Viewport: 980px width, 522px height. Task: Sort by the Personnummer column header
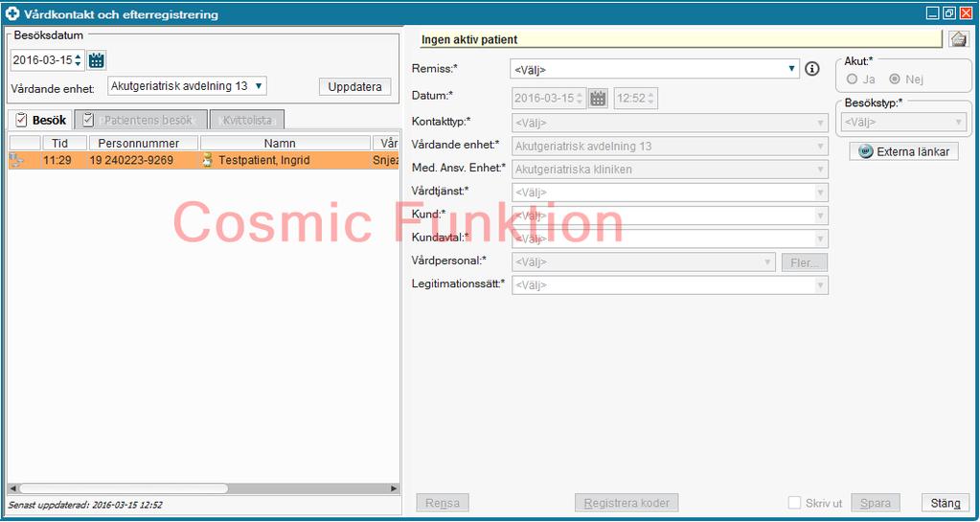[144, 143]
